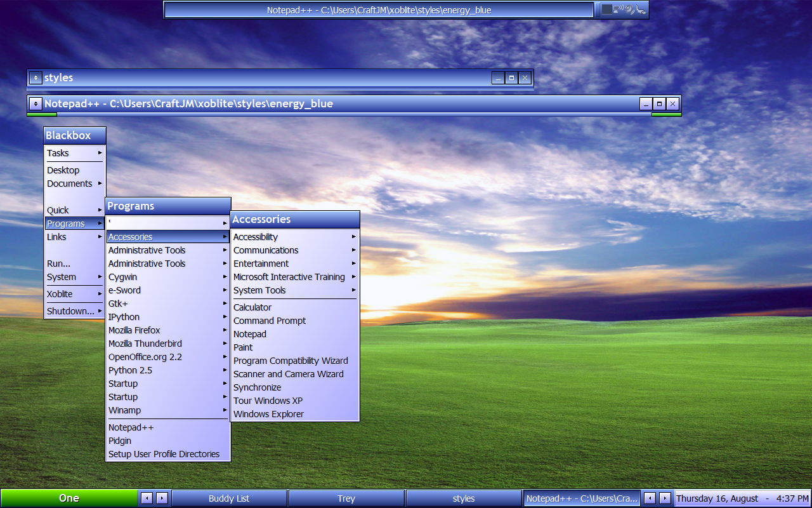Image resolution: width=812 pixels, height=508 pixels.
Task: Expand the System Tools submenu
Action: point(295,290)
